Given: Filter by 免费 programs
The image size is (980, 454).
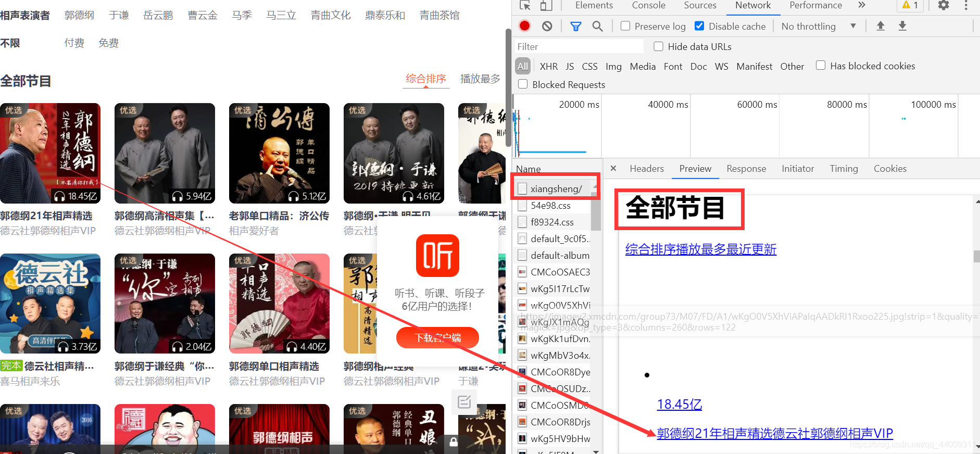Looking at the screenshot, I should 108,43.
